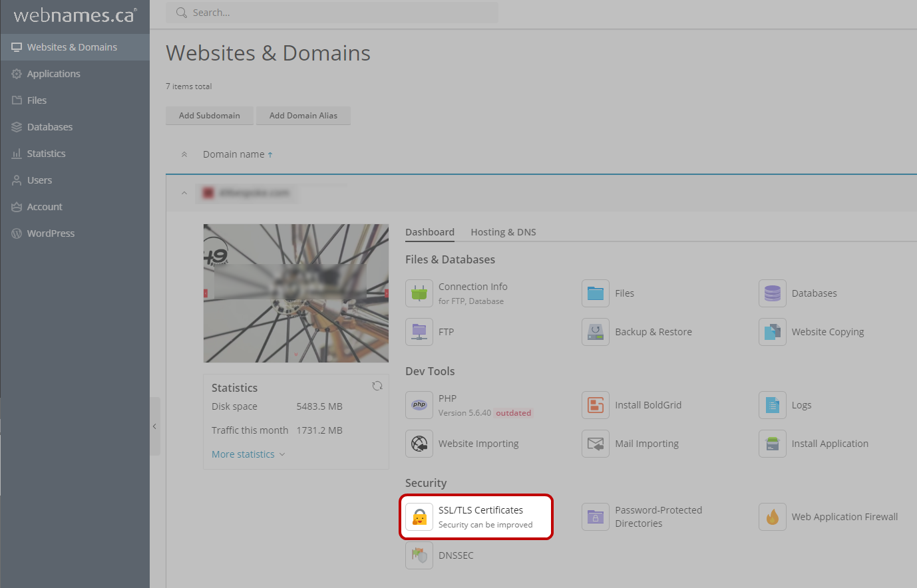
Task: Collapse all domains with double chevron
Action: point(184,154)
